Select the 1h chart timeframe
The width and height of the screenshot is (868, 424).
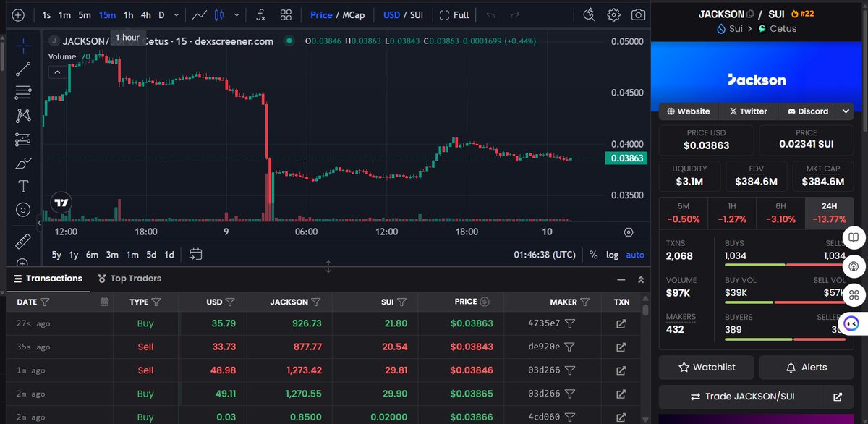[x=128, y=14]
